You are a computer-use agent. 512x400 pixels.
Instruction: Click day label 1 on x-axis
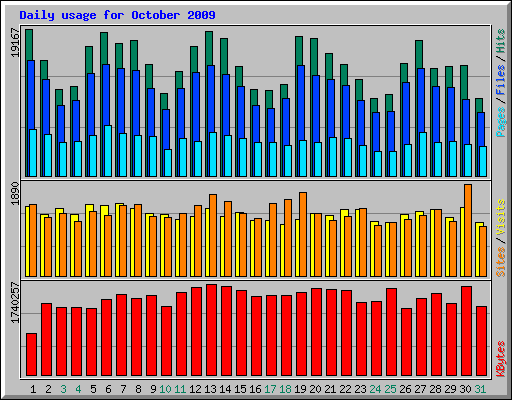(x=33, y=389)
